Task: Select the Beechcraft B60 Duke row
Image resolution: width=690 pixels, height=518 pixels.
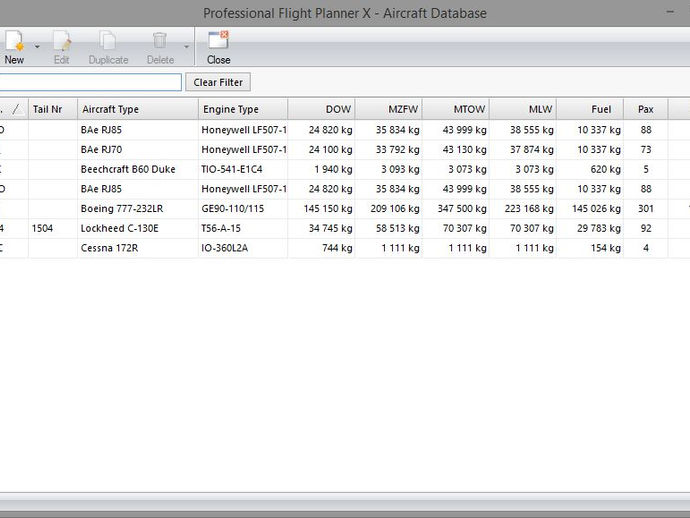Action: point(345,169)
